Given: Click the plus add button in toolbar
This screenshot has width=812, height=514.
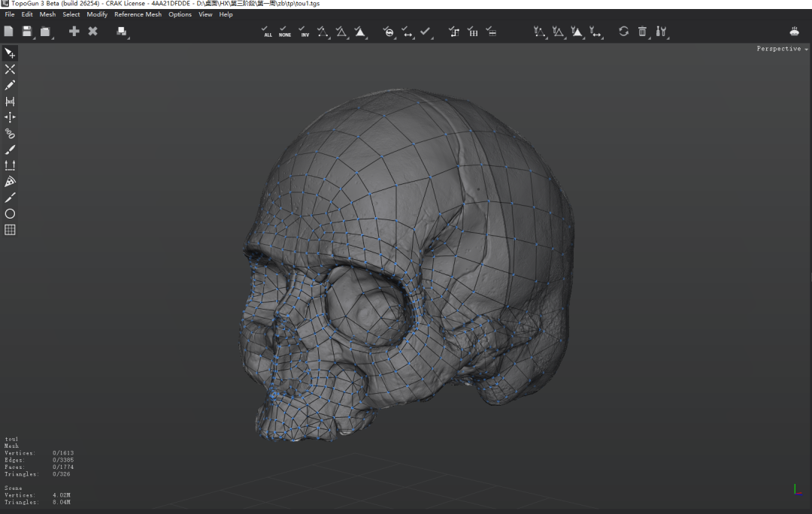Looking at the screenshot, I should [x=74, y=31].
